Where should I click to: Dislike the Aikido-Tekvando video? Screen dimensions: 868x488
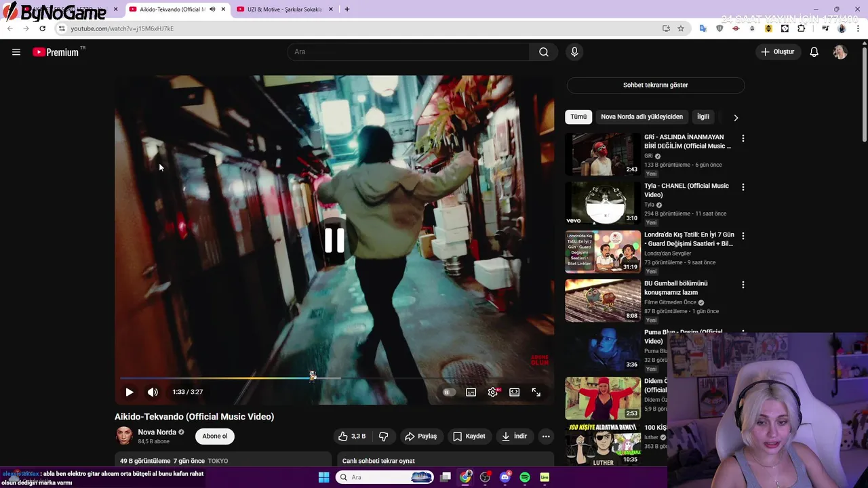tap(383, 436)
